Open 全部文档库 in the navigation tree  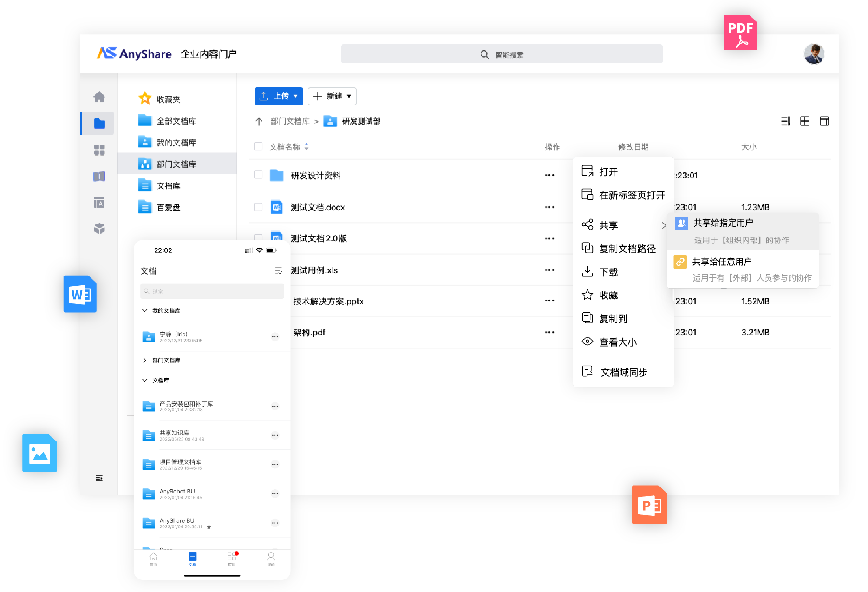177,121
